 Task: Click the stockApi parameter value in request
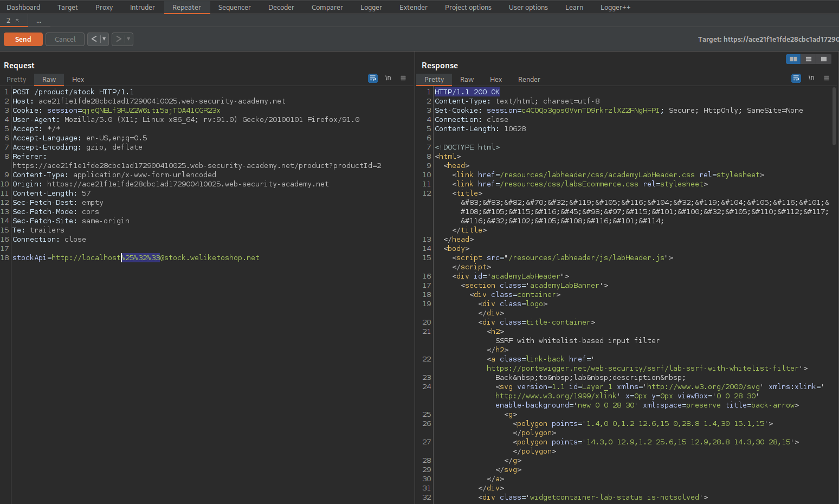tap(156, 257)
